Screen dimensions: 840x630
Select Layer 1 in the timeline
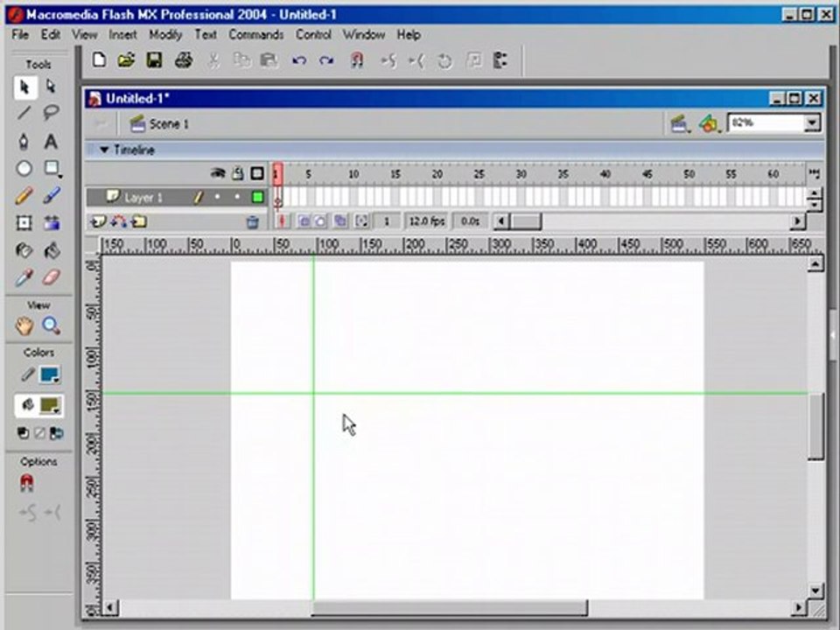point(143,198)
